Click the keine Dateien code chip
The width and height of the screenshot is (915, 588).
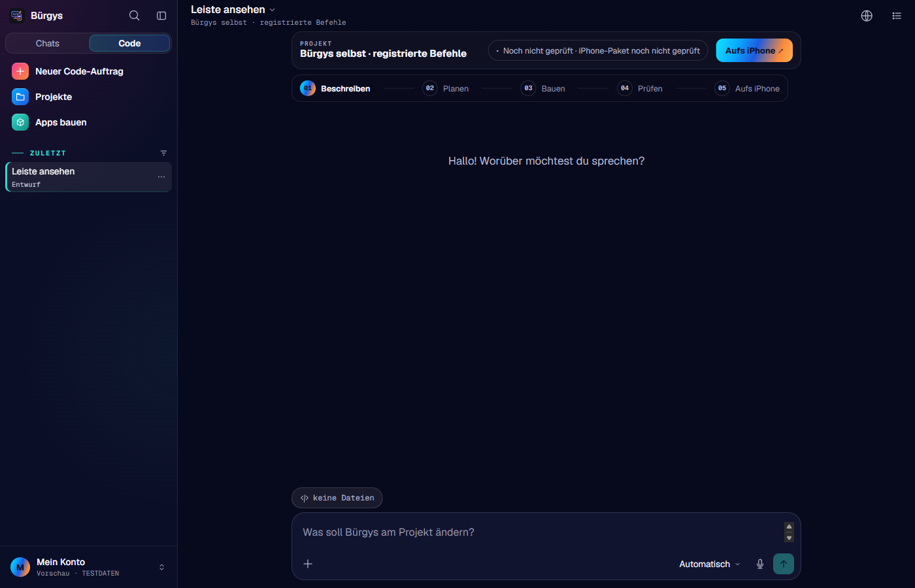coord(337,498)
